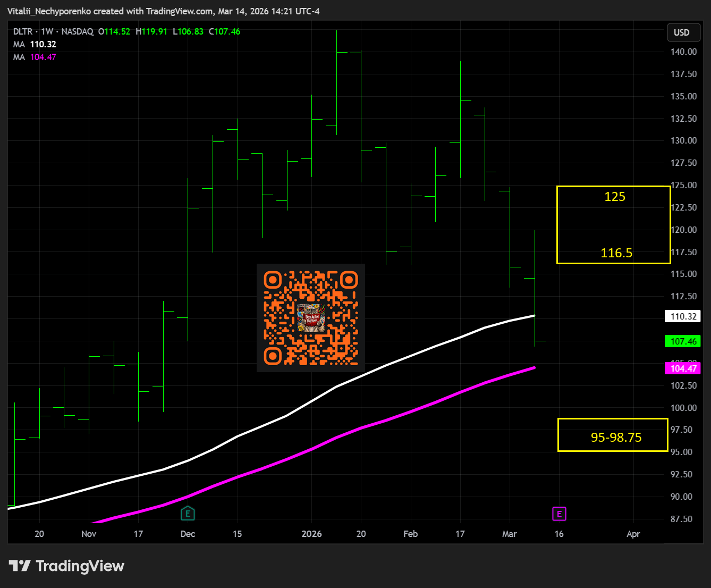Click the 127.50 price axis label
The image size is (711, 588).
[x=684, y=163]
